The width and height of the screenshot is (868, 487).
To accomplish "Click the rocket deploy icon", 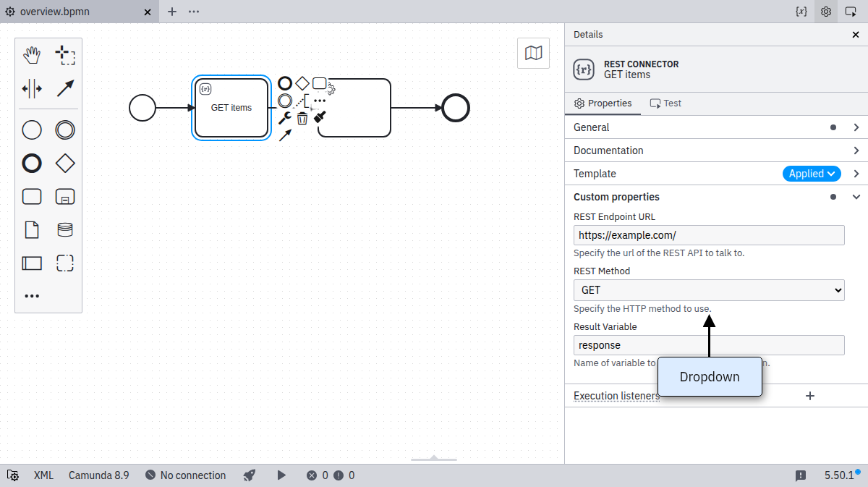I will (x=250, y=475).
